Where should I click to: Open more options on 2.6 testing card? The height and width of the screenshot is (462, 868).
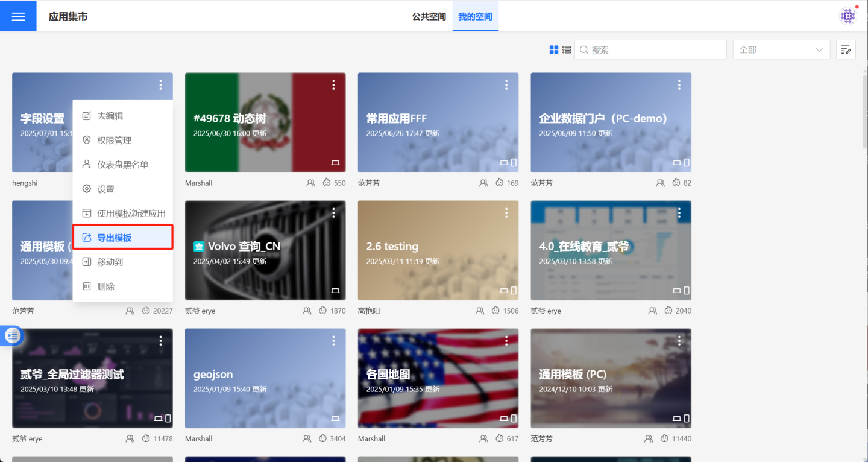pyautogui.click(x=506, y=213)
